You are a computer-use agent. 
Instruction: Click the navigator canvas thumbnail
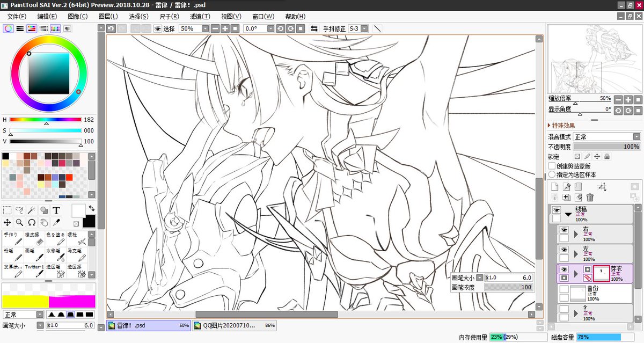pos(594,60)
